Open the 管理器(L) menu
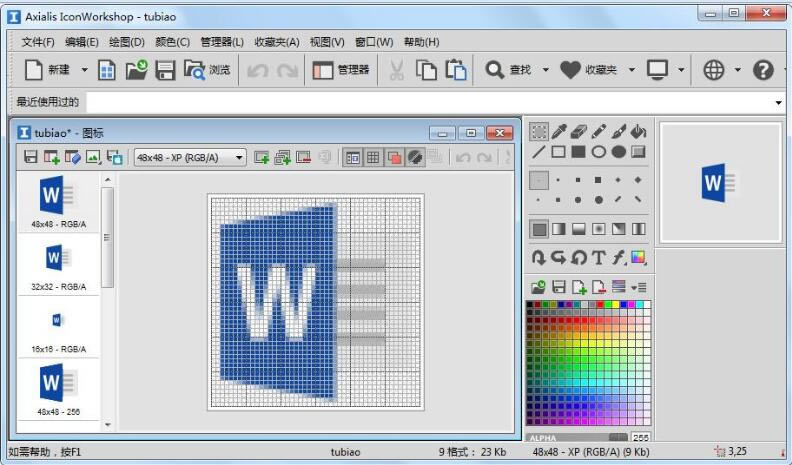 [x=222, y=42]
